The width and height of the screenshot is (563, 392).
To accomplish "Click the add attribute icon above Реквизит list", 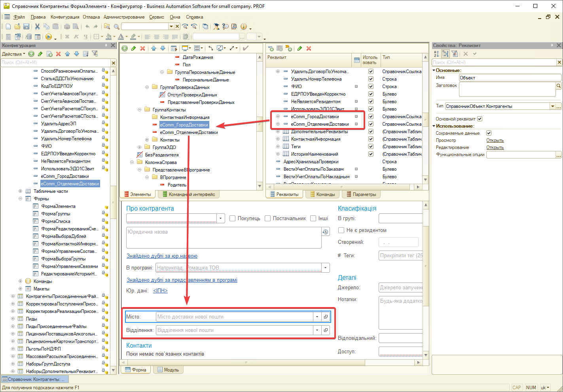I will [271, 48].
